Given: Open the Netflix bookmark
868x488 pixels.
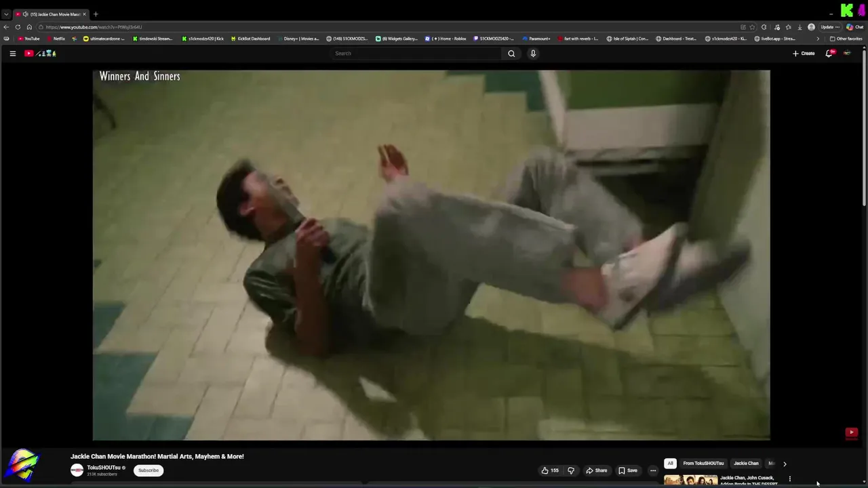Looking at the screenshot, I should tap(56, 39).
